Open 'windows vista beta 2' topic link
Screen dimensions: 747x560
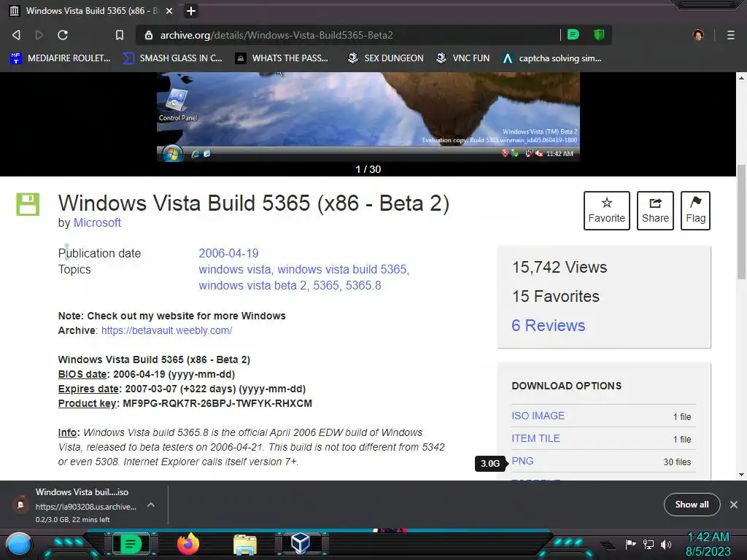(x=252, y=286)
